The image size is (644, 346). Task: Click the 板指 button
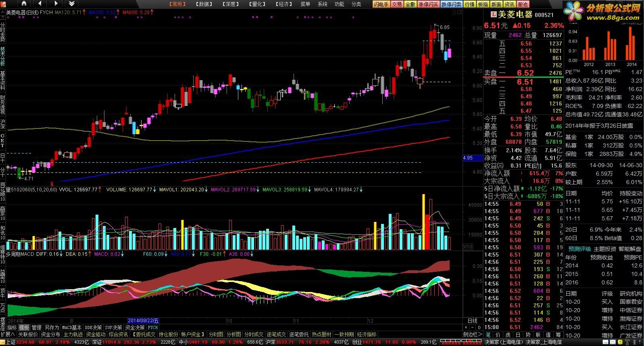click(x=483, y=4)
